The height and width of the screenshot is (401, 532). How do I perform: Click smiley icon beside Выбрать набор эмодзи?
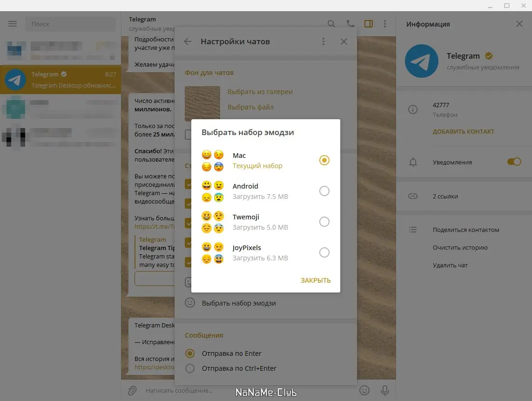coord(190,303)
